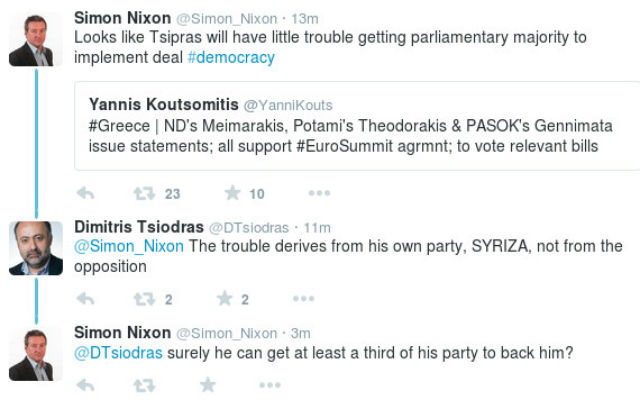Screen dimensions: 640x400
Task: Open Dimitris Tsiodras's profile picture
Action: point(36,248)
